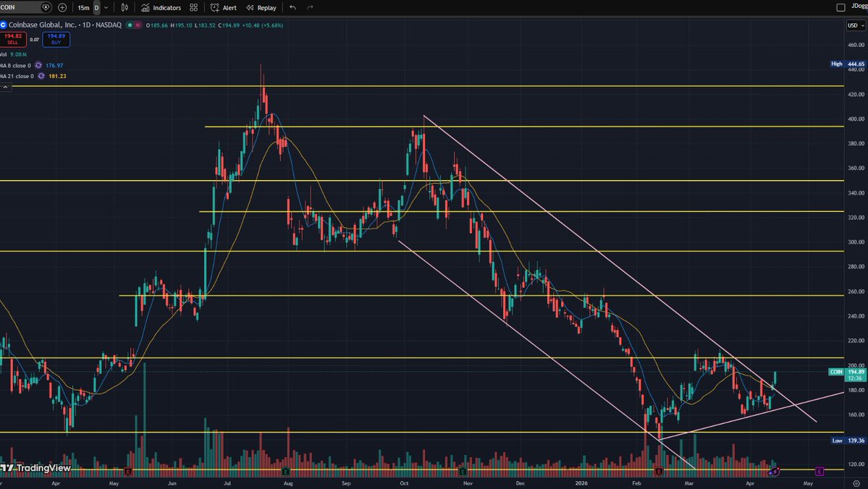Click the earnings E marker near August

286,472
